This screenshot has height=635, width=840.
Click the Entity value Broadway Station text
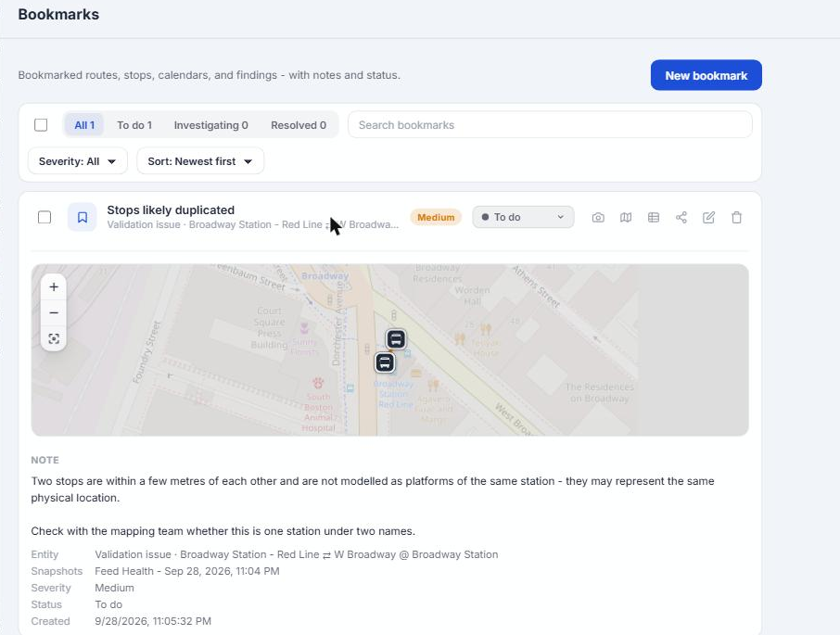[x=297, y=554]
